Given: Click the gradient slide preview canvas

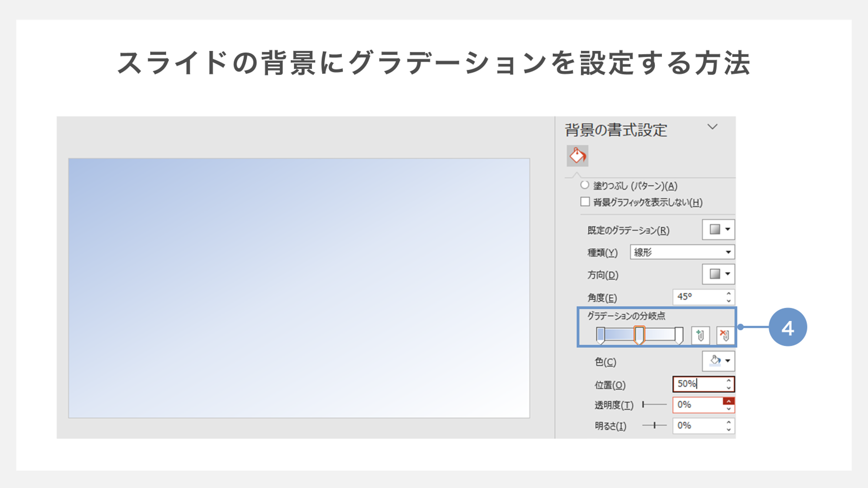Looking at the screenshot, I should tap(299, 288).
